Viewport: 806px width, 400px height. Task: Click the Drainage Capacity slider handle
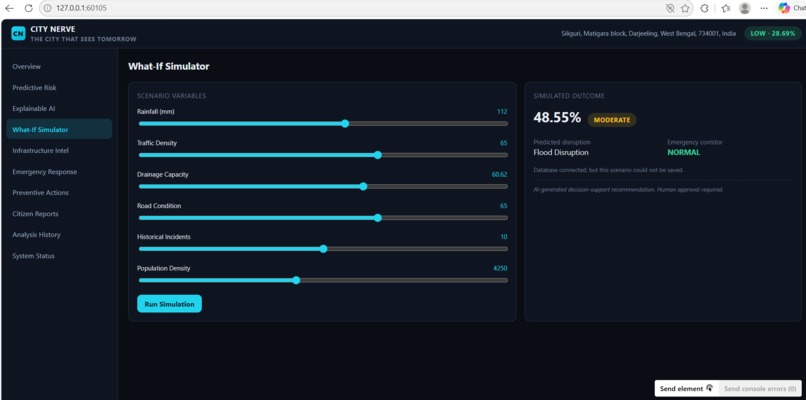click(363, 186)
